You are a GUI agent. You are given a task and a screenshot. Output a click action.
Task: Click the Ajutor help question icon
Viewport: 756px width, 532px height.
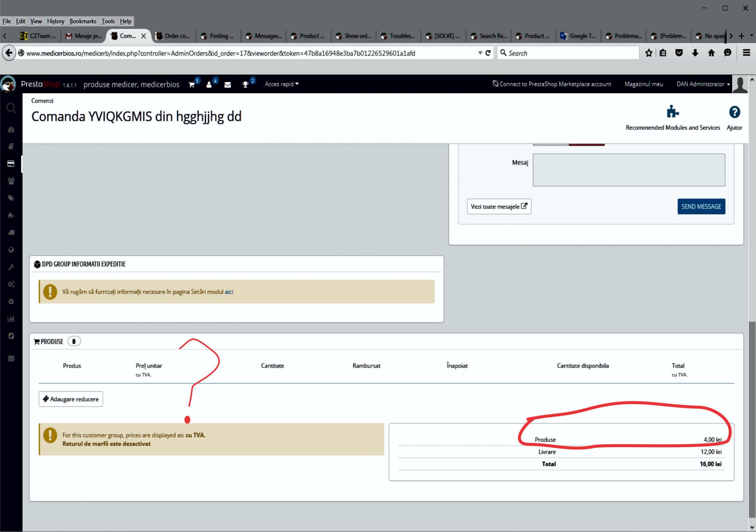point(734,112)
